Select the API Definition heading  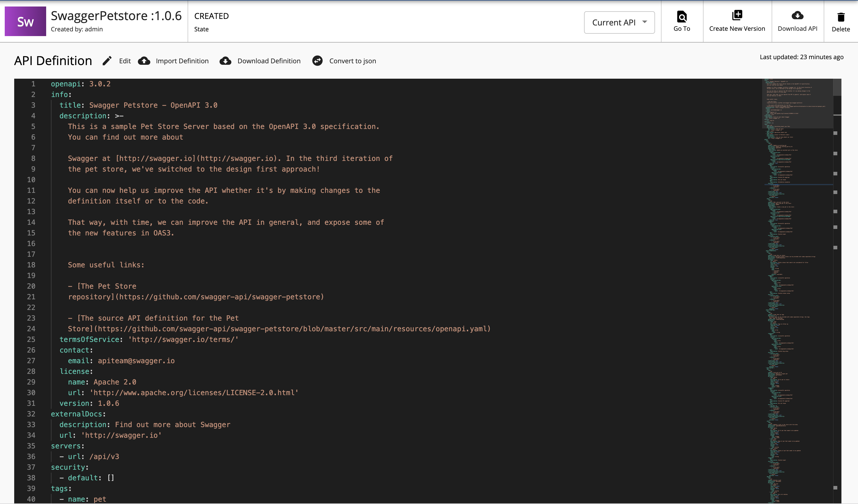point(53,60)
